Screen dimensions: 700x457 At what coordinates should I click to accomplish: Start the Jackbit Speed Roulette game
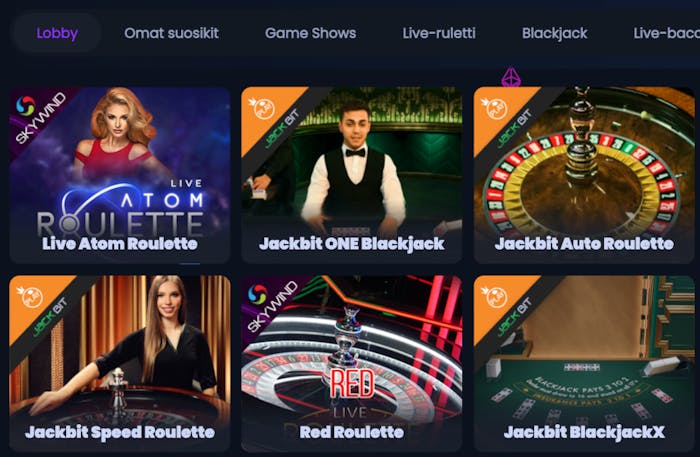(120, 363)
